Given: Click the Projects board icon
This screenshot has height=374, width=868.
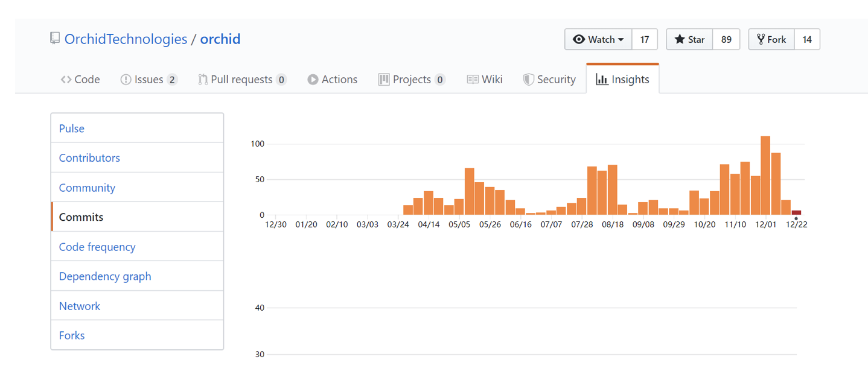Looking at the screenshot, I should 384,80.
